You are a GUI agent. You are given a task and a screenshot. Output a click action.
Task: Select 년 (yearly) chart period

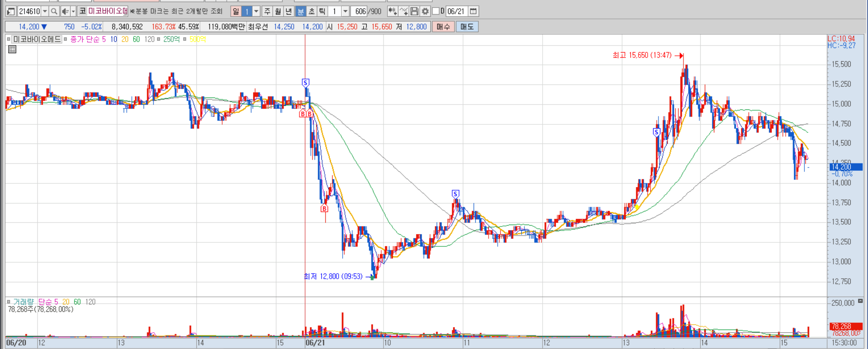(x=289, y=11)
